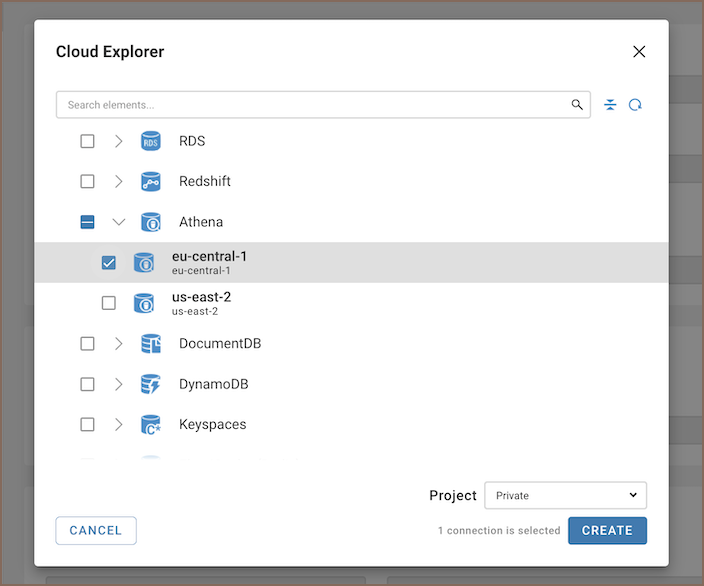This screenshot has height=586, width=704.
Task: Collapse the Athena tree node
Action: (119, 222)
